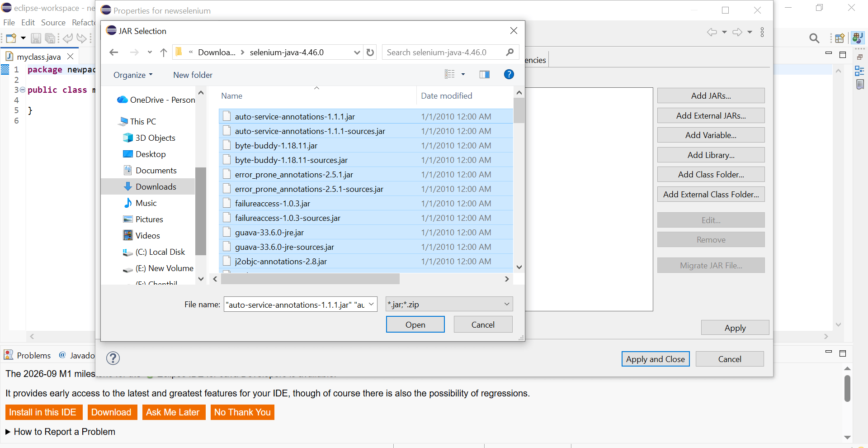Select byte-buddy-1.18.11.jar file

pyautogui.click(x=366, y=146)
